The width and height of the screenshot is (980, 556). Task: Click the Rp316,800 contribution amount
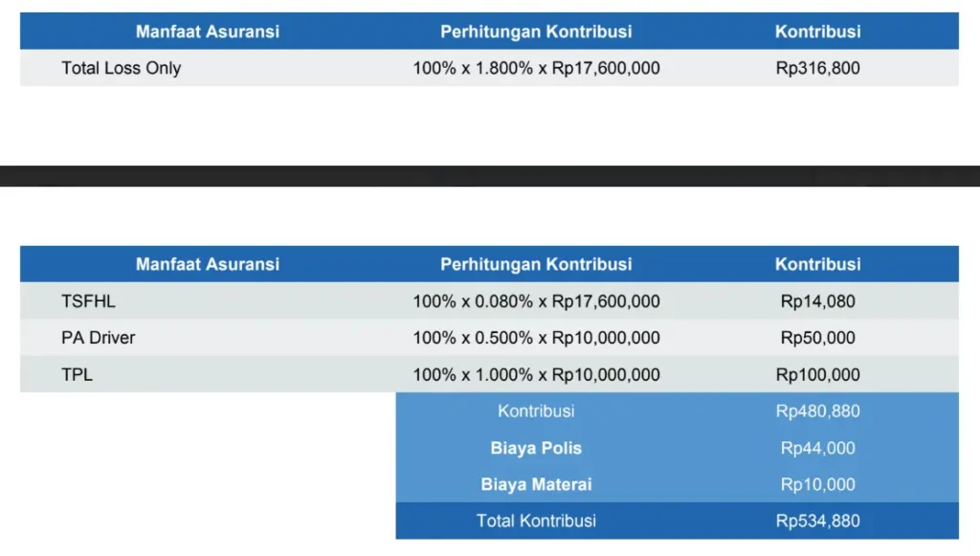817,68
